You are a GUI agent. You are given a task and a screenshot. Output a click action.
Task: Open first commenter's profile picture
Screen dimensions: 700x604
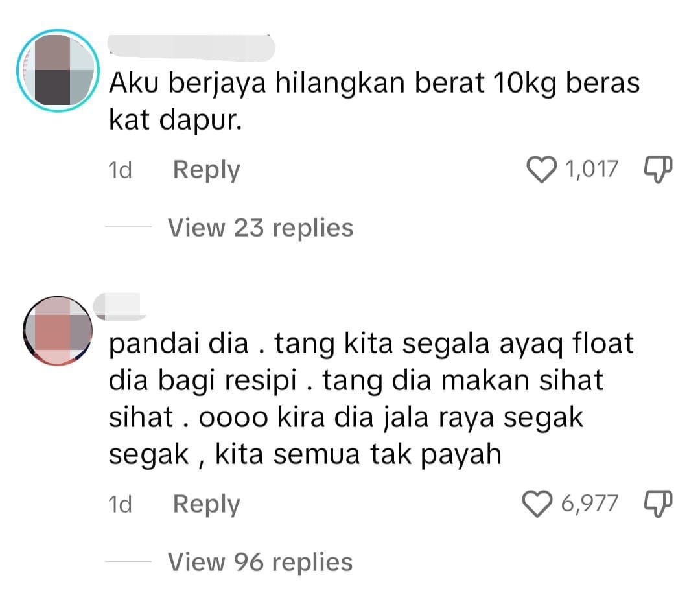58,71
